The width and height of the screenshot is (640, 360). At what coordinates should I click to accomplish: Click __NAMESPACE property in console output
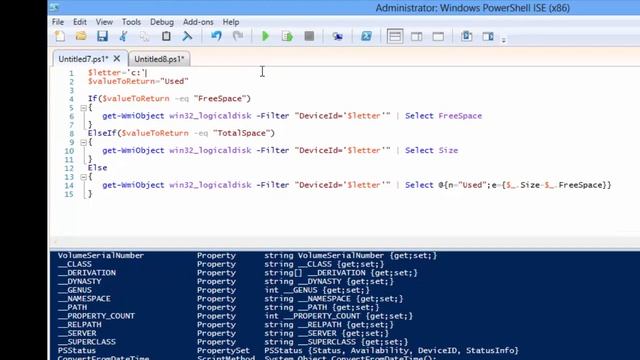click(84, 299)
